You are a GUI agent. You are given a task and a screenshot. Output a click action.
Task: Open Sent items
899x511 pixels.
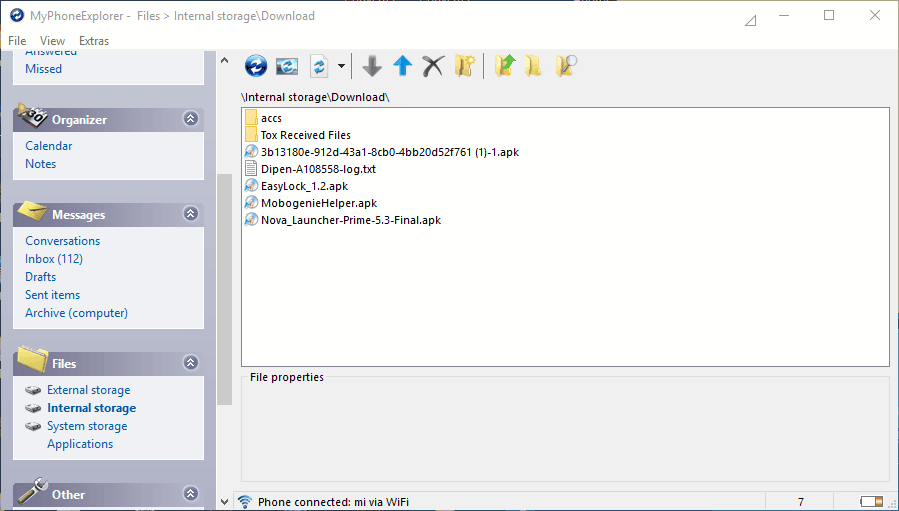coord(53,295)
